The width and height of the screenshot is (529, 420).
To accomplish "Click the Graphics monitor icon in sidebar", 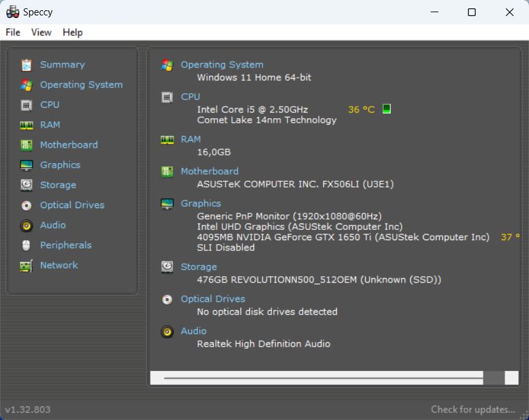I will tap(26, 166).
